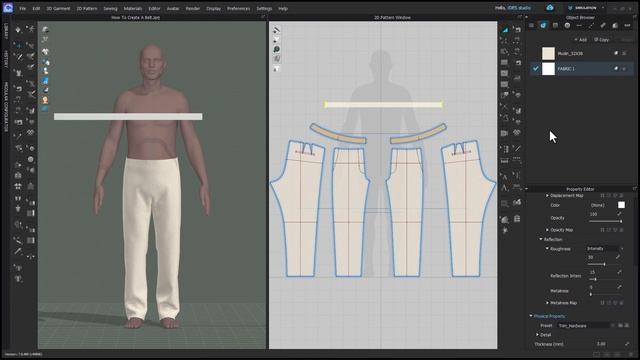Select the straight waistband pattern piece
The height and width of the screenshot is (360, 640).
click(x=384, y=104)
